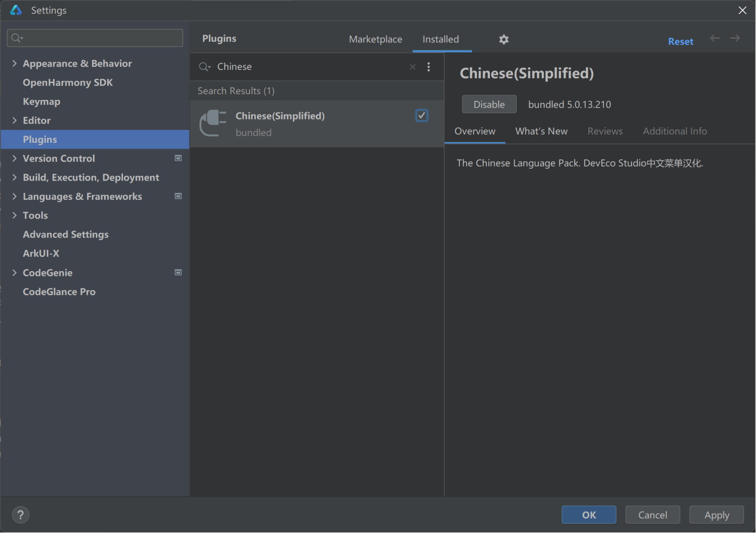Expand Build, Execution, Deployment section
The image size is (756, 533).
coord(14,177)
